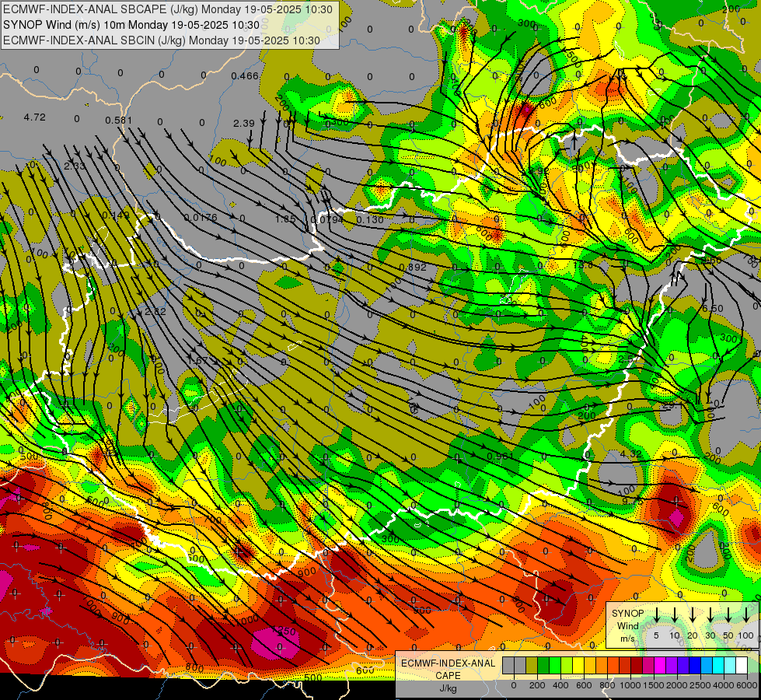Pick the yellow 500-600 CAPE legend swatch
The width and height of the screenshot is (761, 700).
578,665
